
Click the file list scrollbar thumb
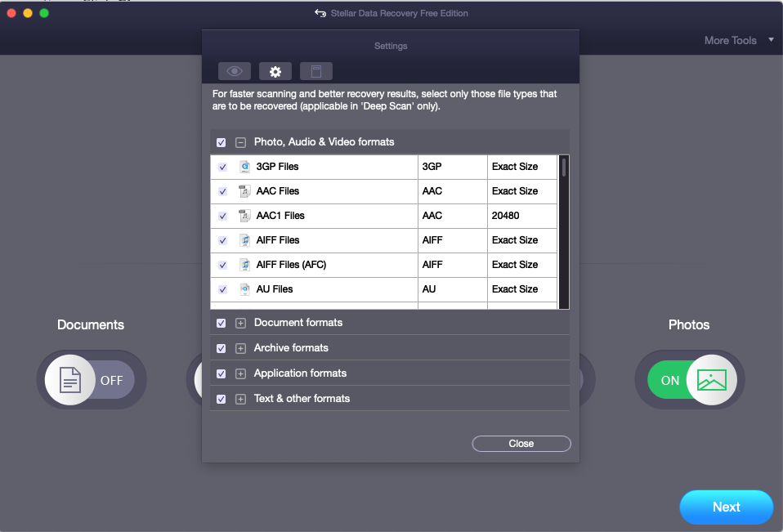pyautogui.click(x=564, y=168)
